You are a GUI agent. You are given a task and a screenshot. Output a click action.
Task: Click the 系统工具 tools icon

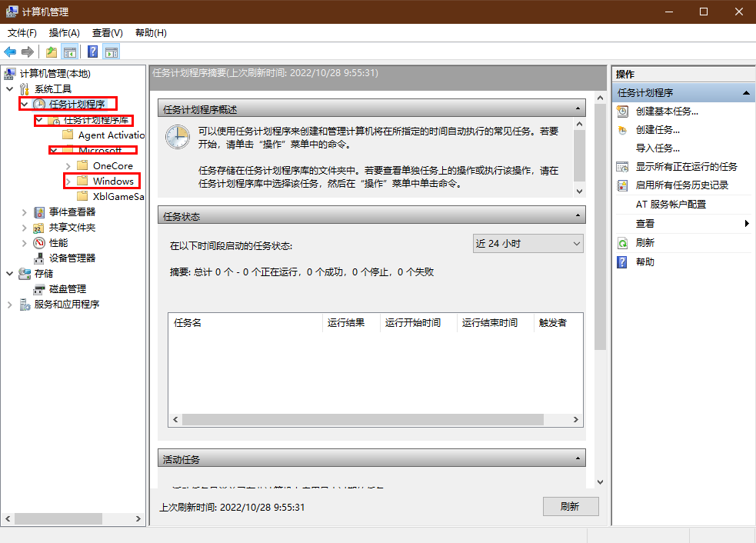25,89
